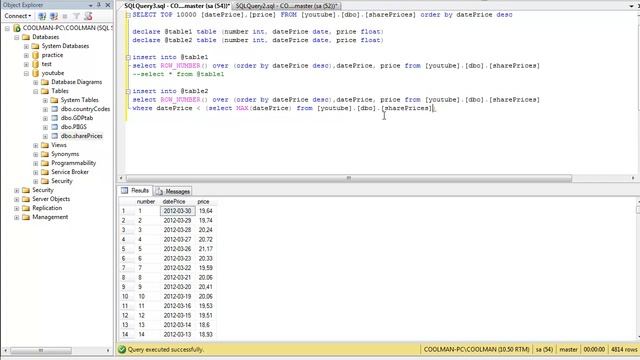Screen dimensions: 640x360
Task: Open the Object Explorer window position arrow
Action: tap(91, 5)
